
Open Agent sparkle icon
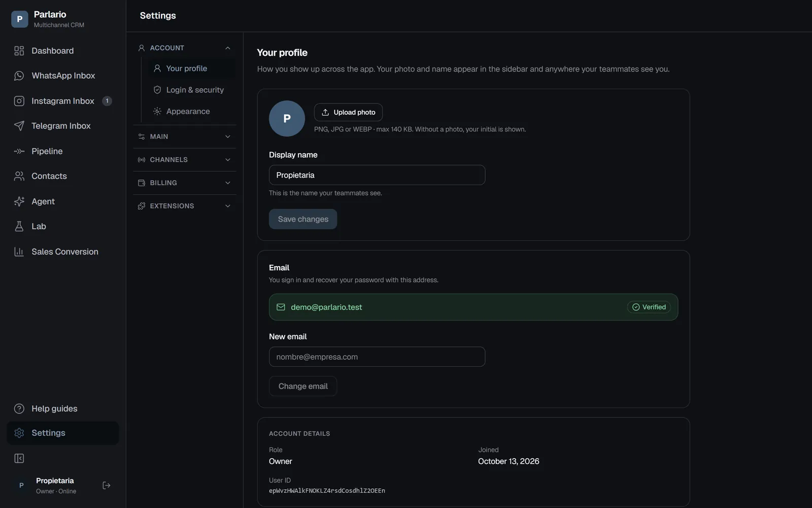point(19,202)
